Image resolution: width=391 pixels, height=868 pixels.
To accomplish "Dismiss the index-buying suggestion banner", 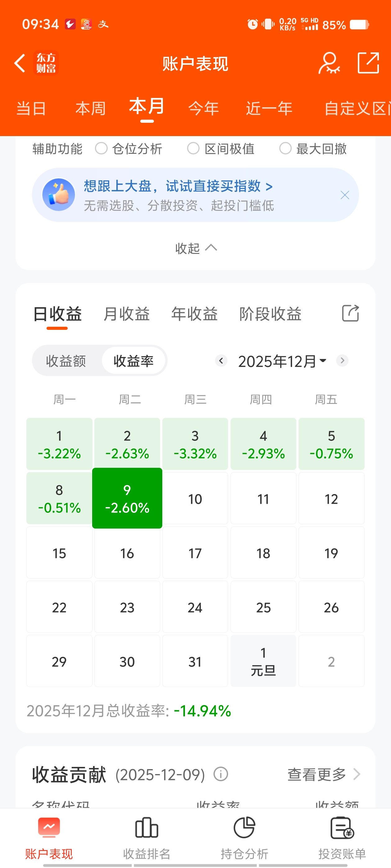I will pos(344,195).
